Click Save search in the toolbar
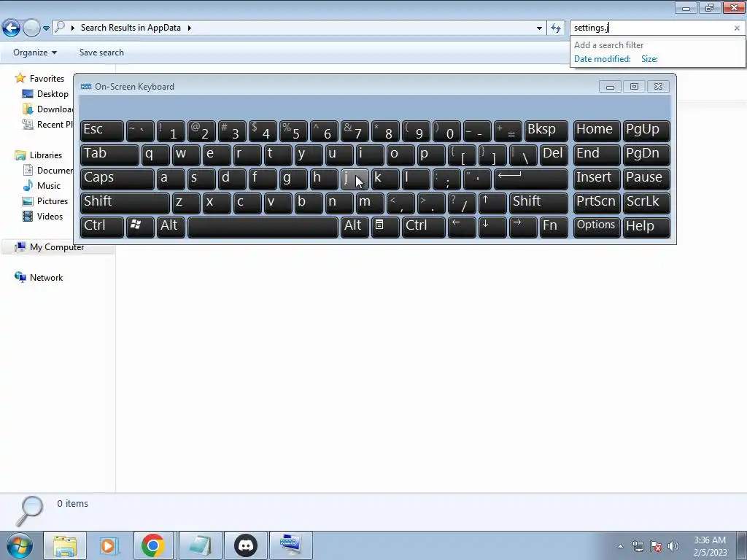 (x=101, y=52)
